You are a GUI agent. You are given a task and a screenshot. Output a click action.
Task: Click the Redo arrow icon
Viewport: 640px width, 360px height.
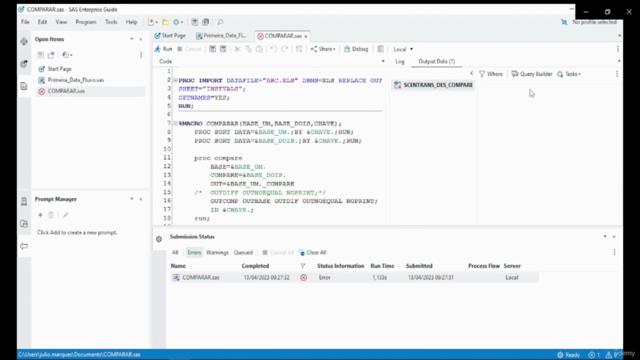(x=284, y=49)
